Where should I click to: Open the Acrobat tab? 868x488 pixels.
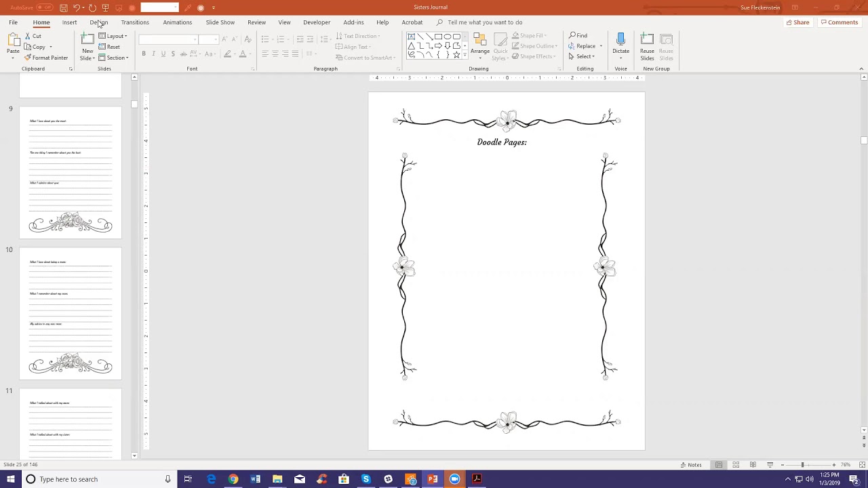click(x=412, y=22)
